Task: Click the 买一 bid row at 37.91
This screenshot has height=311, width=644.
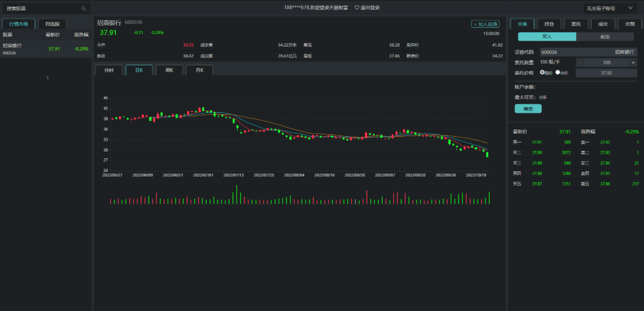Action: [x=541, y=142]
